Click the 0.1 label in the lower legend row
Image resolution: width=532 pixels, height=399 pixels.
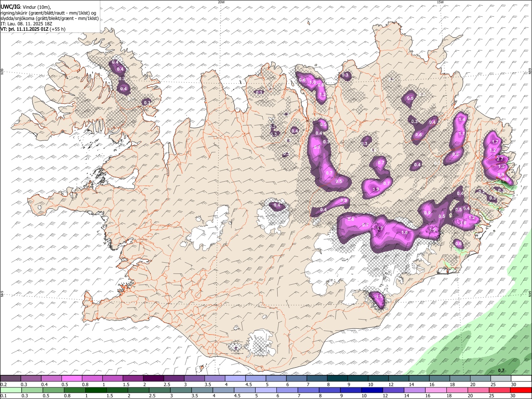[x=4, y=396]
